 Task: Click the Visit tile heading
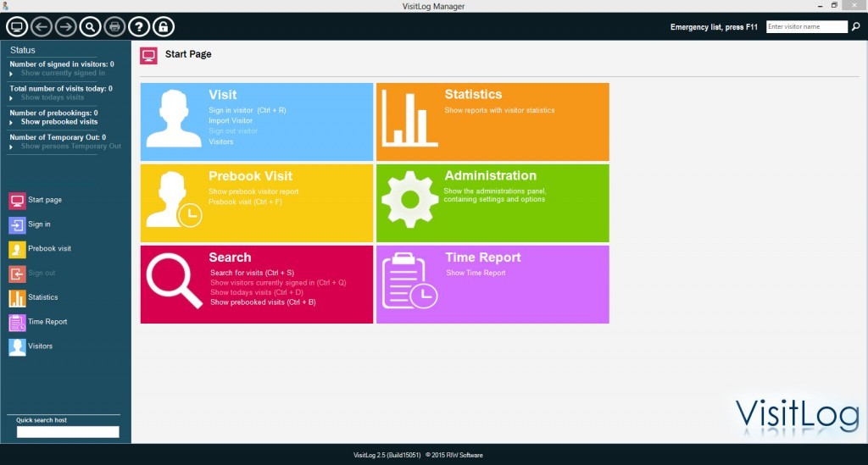[223, 95]
